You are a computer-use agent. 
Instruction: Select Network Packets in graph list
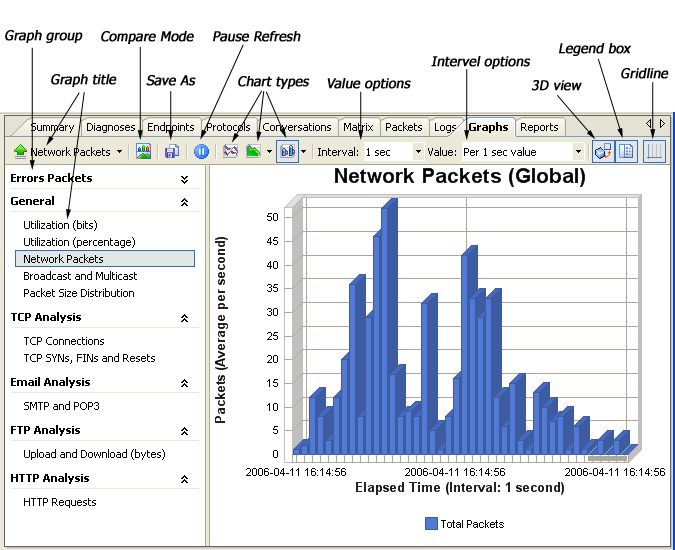[105, 259]
